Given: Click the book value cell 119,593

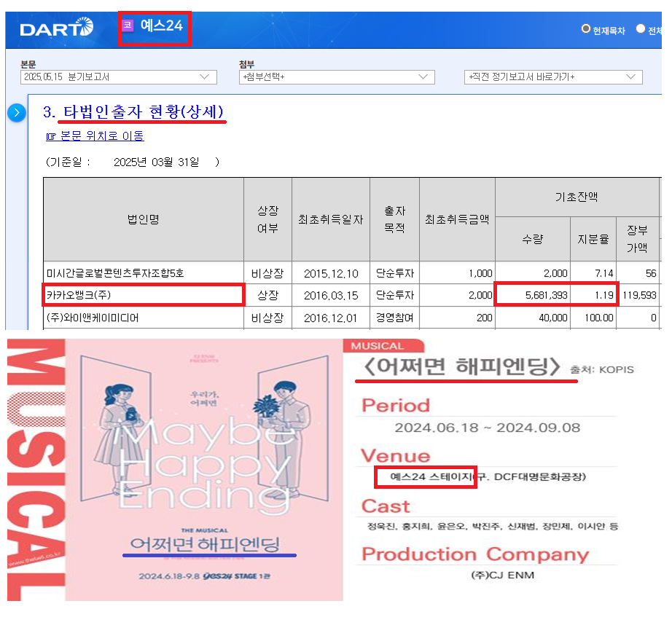Looking at the screenshot, I should point(639,295).
